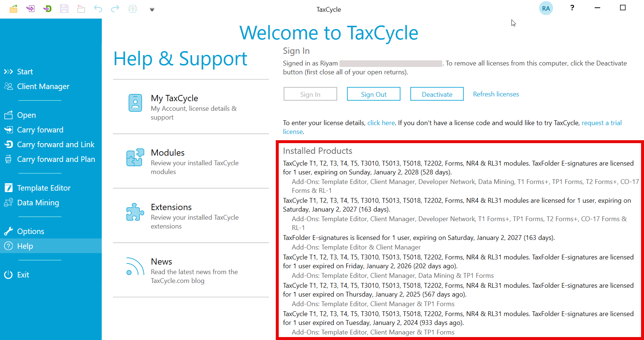Click the Deactivate button
Image resolution: width=644 pixels, height=340 pixels.
point(437,94)
